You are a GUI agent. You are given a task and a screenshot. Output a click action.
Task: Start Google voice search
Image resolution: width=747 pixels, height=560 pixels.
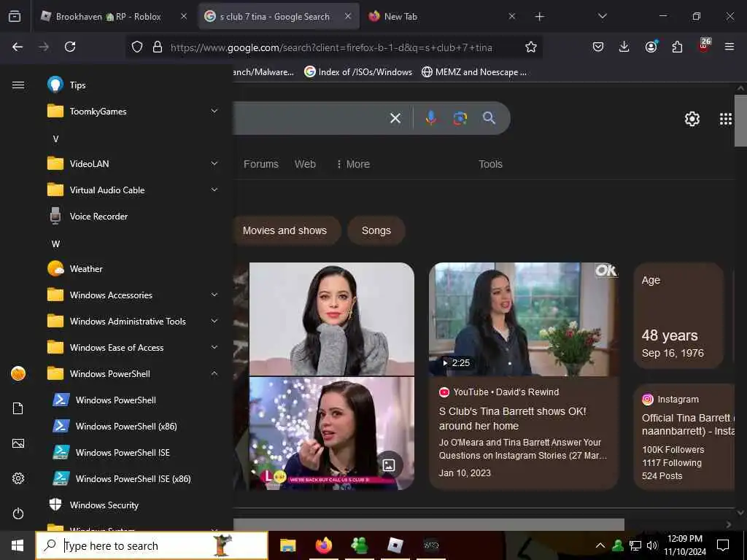(x=430, y=117)
